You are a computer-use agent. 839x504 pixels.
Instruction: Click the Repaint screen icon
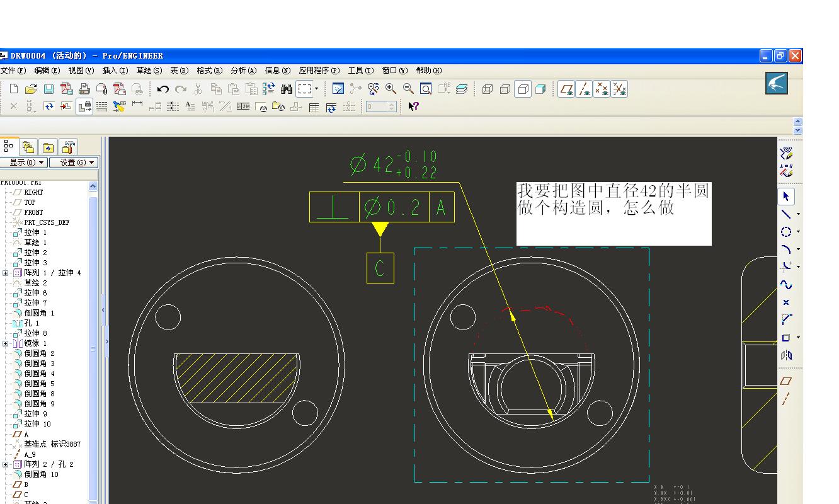[338, 89]
